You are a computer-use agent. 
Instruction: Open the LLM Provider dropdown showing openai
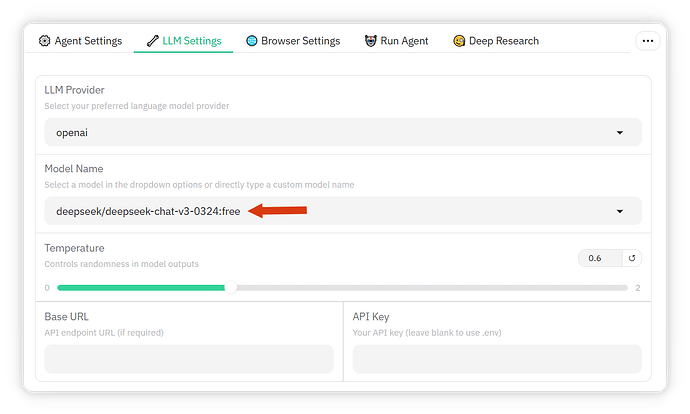coord(343,132)
